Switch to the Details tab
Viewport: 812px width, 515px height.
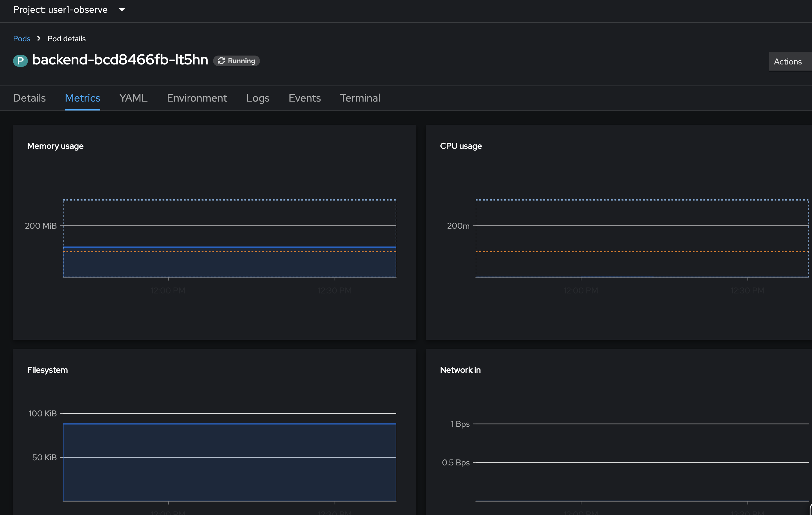coord(29,98)
